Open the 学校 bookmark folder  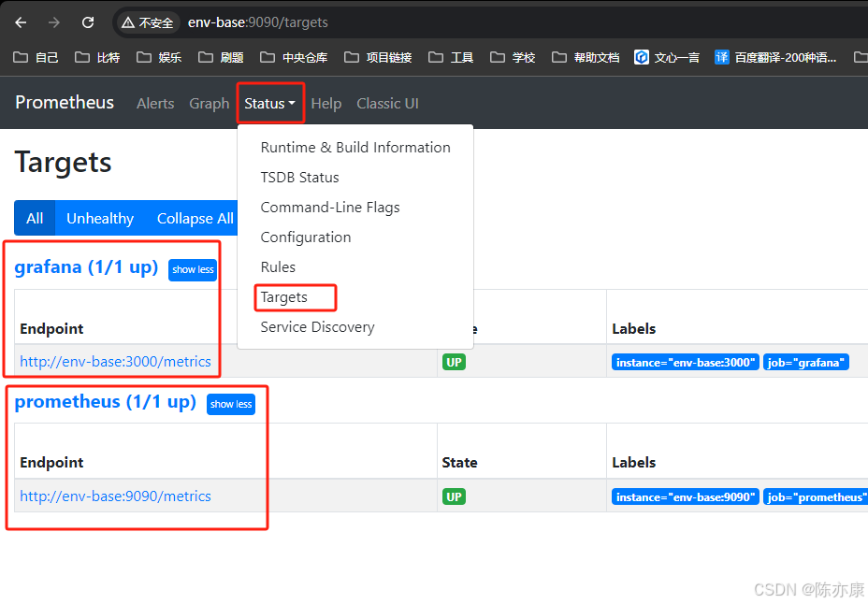(x=513, y=58)
